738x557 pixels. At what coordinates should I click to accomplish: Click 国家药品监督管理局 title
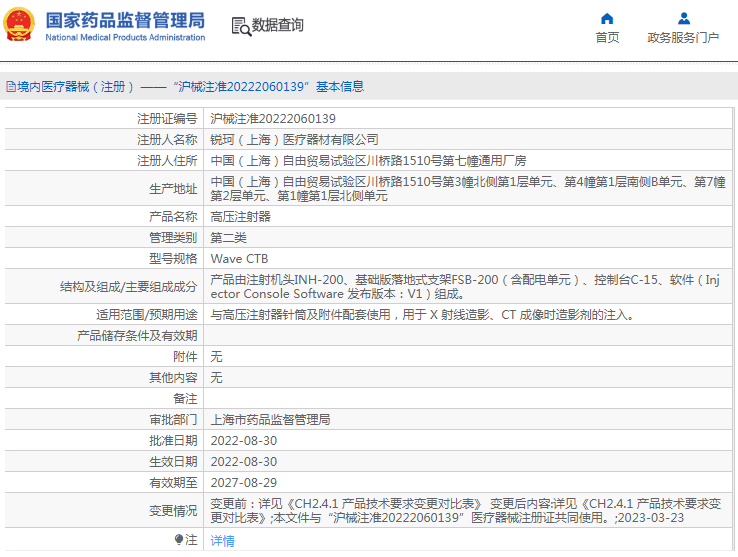tap(125, 20)
